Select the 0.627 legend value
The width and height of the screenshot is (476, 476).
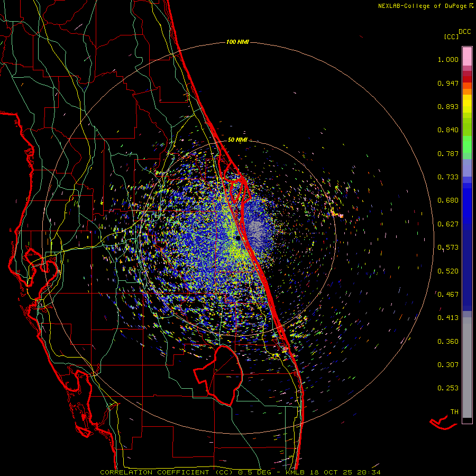448,224
